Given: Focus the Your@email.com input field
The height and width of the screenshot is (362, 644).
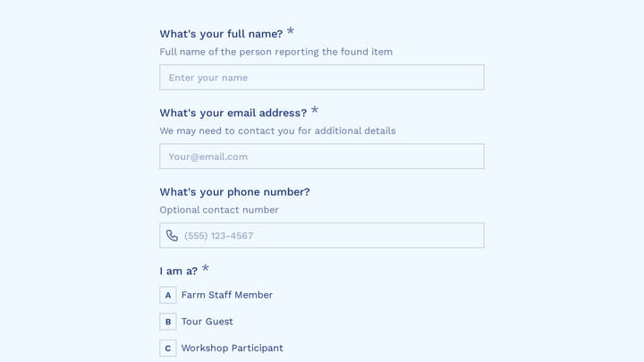Looking at the screenshot, I should pyautogui.click(x=322, y=156).
